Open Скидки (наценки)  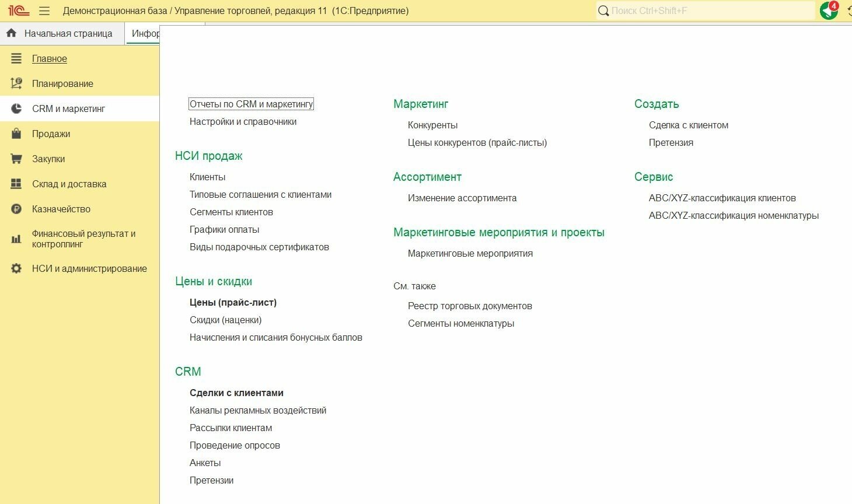click(x=225, y=320)
